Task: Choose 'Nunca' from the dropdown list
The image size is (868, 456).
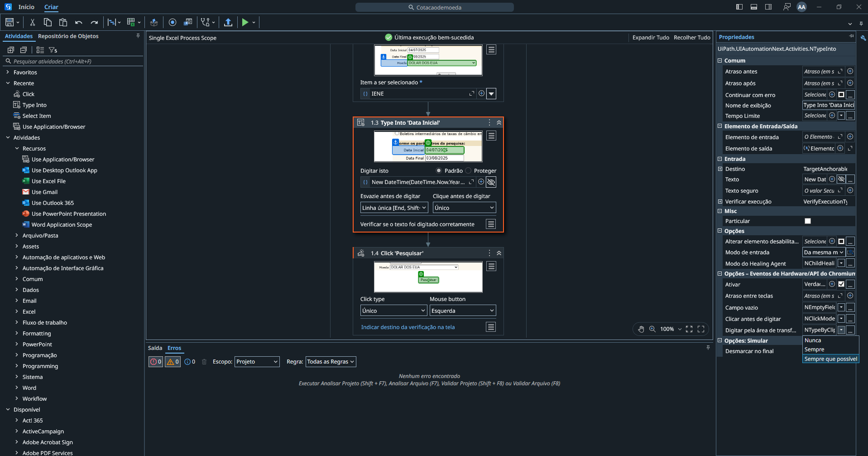Action: pyautogui.click(x=830, y=340)
